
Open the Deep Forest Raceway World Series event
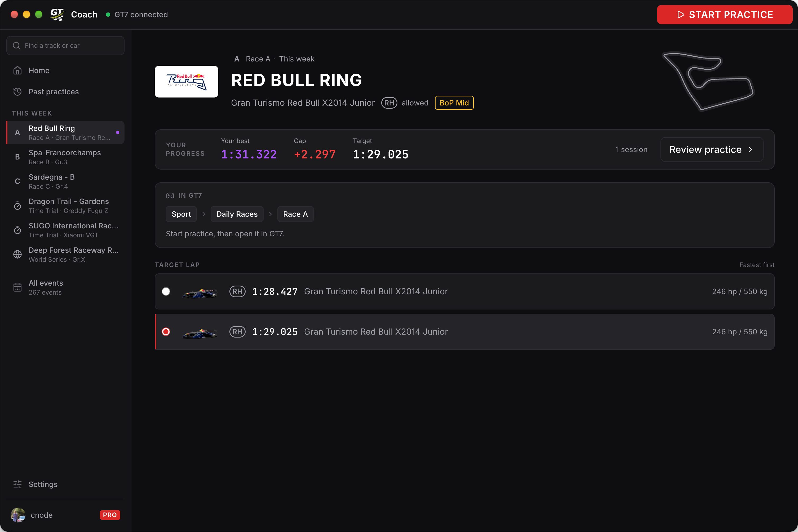coord(65,254)
